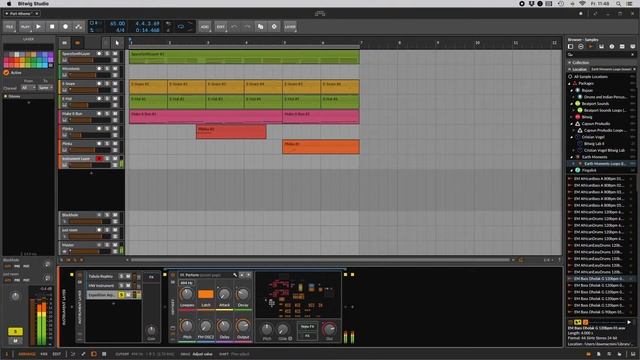
Task: Select the browser's orange samples icon
Action: (x=591, y=47)
